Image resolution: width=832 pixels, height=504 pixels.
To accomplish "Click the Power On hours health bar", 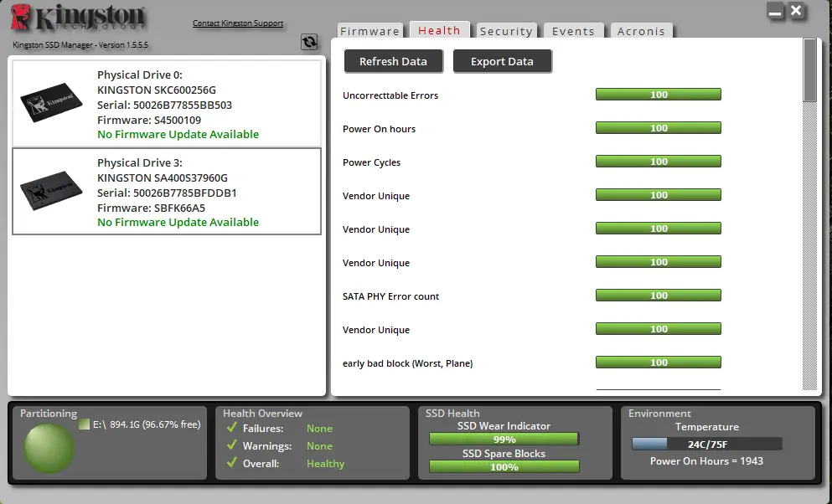I will tap(659, 128).
